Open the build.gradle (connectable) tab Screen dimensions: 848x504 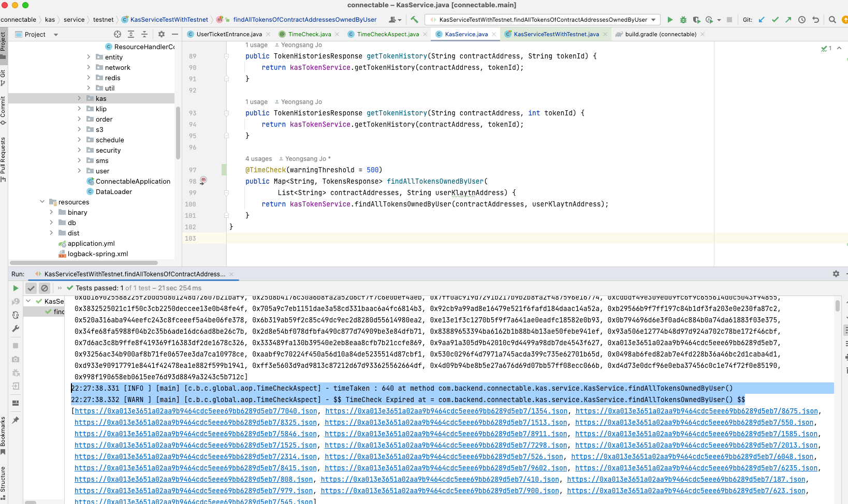660,34
